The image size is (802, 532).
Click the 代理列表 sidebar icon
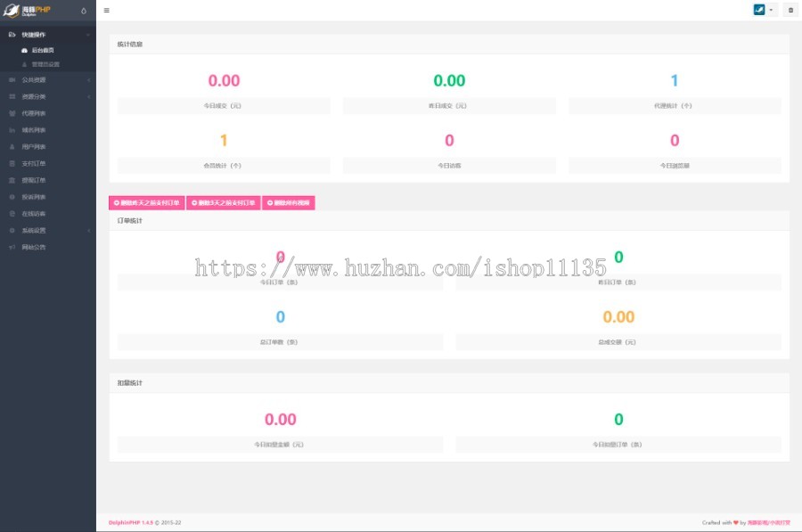click(12, 113)
